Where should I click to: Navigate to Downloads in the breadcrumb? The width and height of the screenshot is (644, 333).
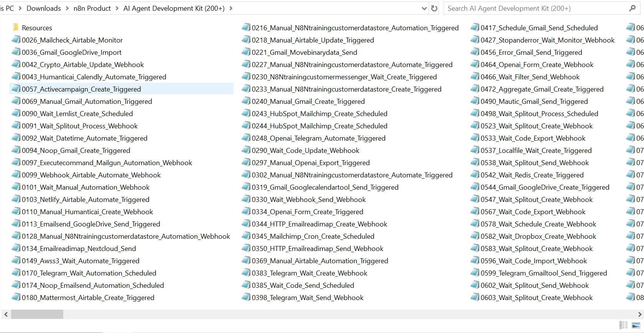(x=43, y=8)
